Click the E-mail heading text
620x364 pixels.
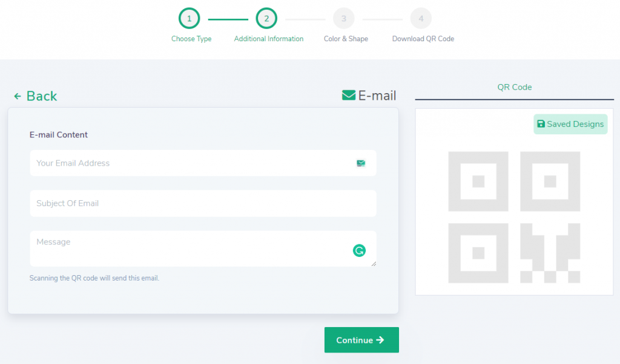pyautogui.click(x=377, y=96)
